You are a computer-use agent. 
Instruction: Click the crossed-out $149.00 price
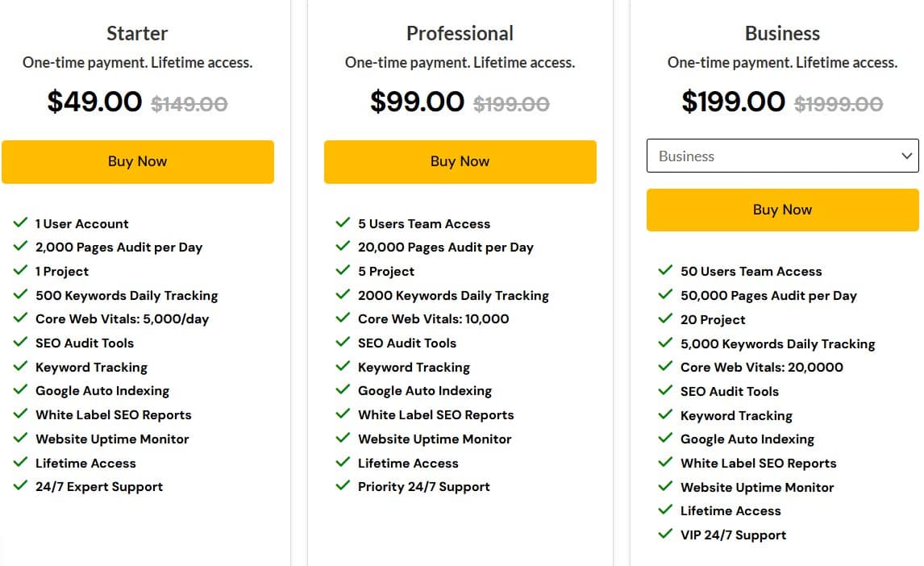click(x=189, y=103)
